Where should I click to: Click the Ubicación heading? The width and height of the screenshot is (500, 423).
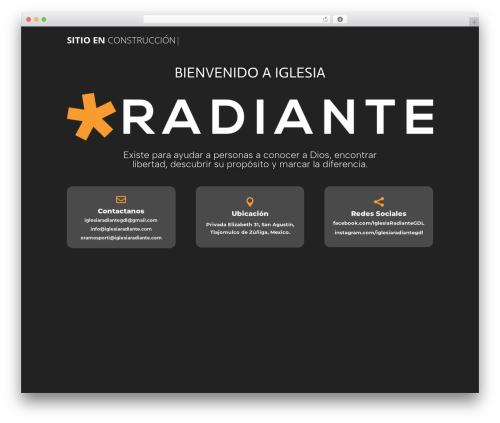point(250,213)
